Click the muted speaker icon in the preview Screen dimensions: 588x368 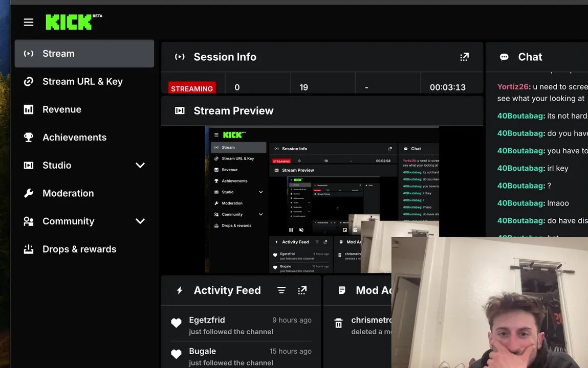tap(301, 230)
